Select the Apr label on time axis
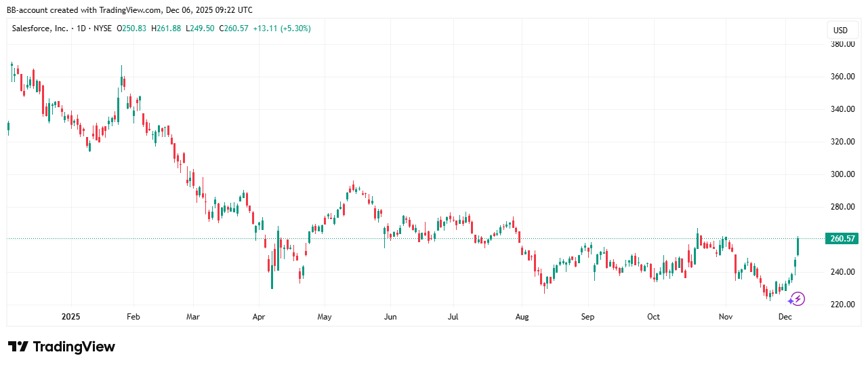This screenshot has height=367, width=868. tap(258, 317)
